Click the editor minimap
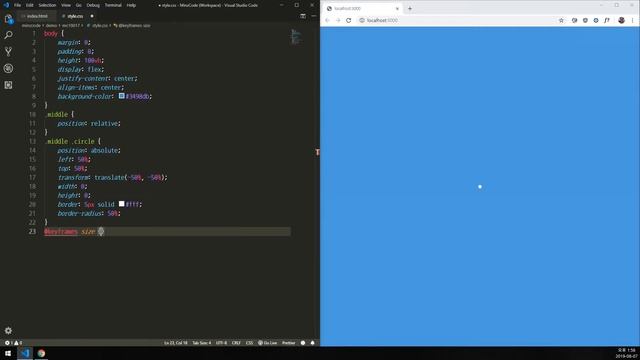Image resolution: width=640 pixels, height=360 pixels. (x=296, y=37)
